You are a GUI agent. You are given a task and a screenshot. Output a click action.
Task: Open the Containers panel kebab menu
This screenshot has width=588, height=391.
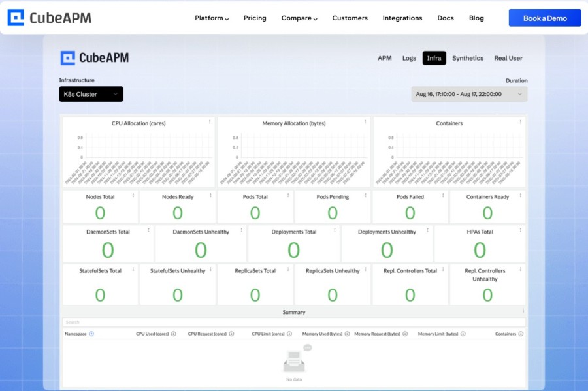pyautogui.click(x=521, y=121)
